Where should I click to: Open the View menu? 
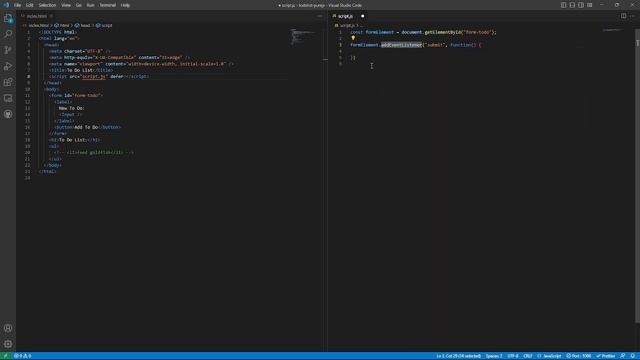pos(66,5)
